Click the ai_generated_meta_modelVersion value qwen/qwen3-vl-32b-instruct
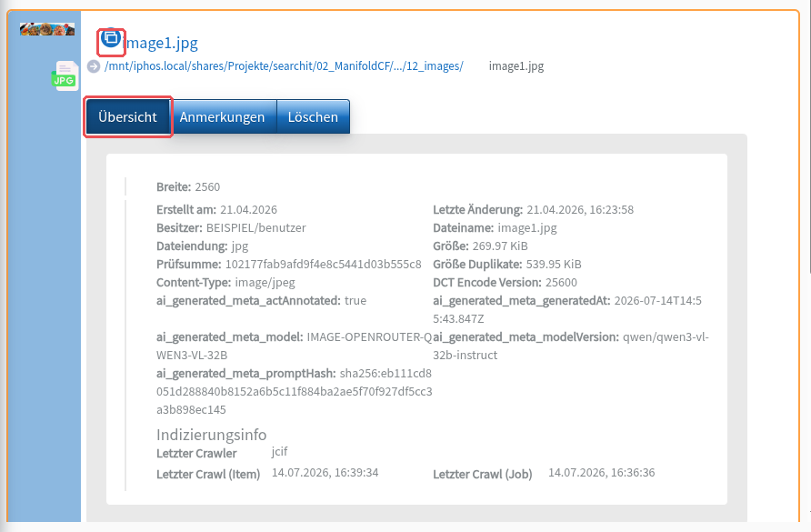Screen dimensions: 811x532 point(571,346)
